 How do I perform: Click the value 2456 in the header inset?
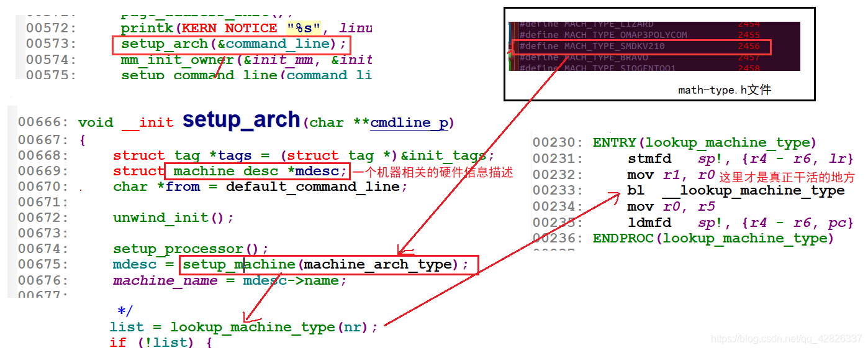coord(749,46)
